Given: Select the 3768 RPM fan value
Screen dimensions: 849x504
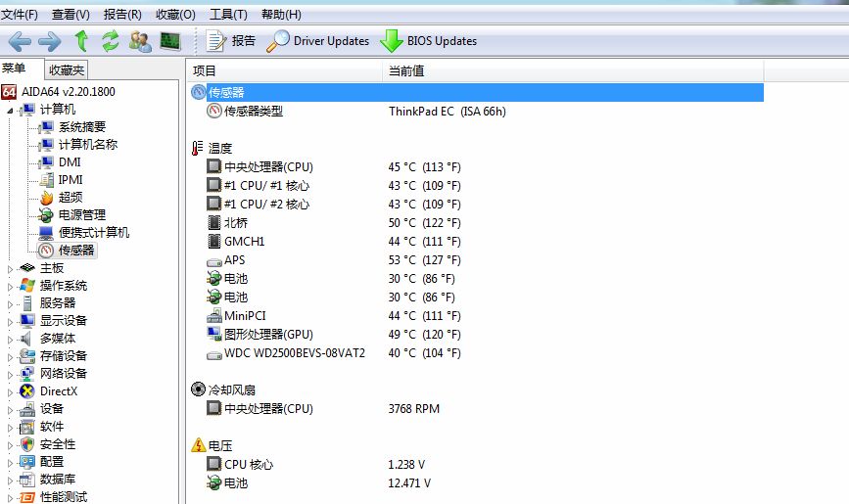Looking at the screenshot, I should tap(413, 409).
